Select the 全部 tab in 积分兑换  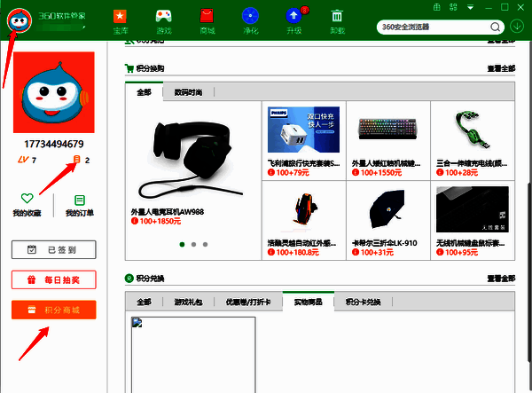click(x=145, y=302)
